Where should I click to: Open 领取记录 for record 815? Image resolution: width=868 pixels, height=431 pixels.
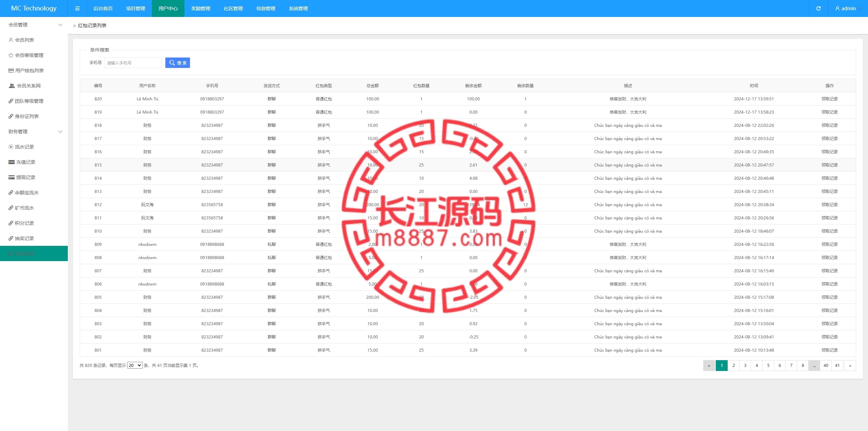pos(829,165)
